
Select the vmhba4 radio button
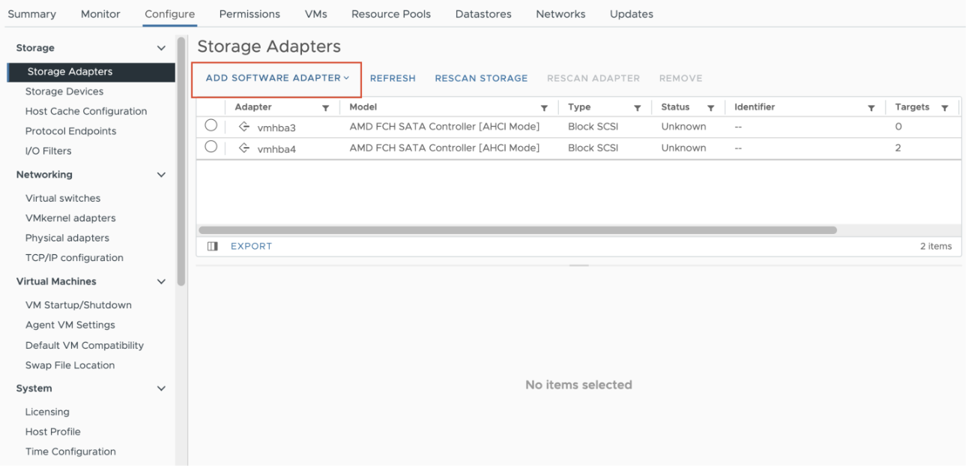pos(211,147)
